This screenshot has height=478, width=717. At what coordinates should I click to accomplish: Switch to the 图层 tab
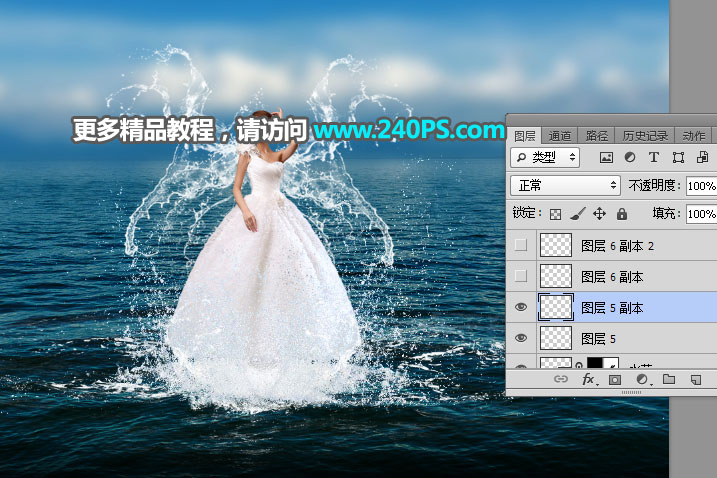(524, 136)
